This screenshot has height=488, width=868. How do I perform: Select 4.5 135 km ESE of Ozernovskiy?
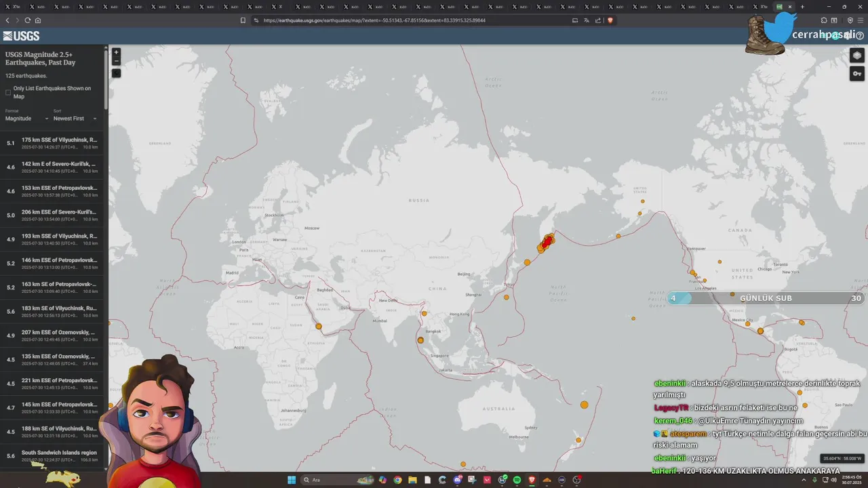(52, 360)
